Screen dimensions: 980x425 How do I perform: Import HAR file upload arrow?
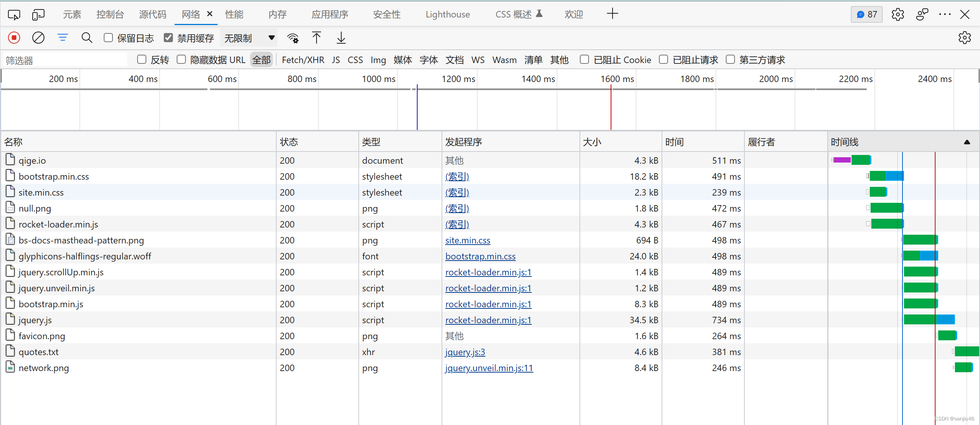pyautogui.click(x=317, y=38)
